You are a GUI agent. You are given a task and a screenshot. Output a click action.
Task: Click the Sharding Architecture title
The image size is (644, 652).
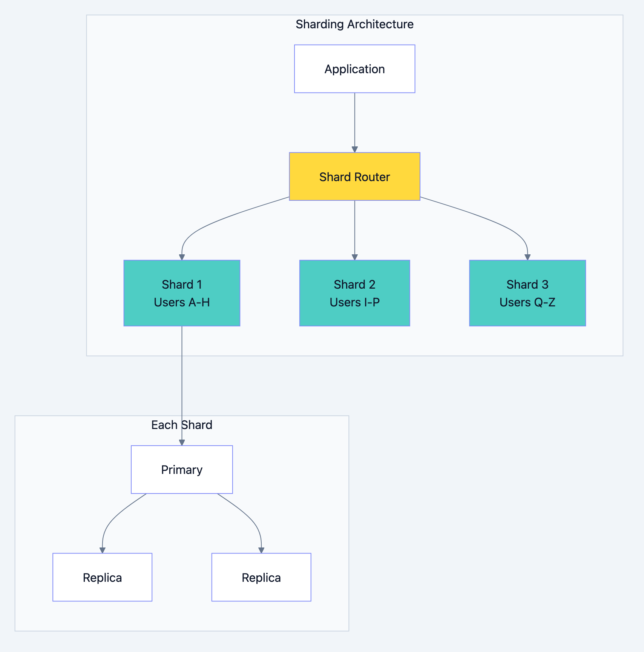pyautogui.click(x=354, y=24)
